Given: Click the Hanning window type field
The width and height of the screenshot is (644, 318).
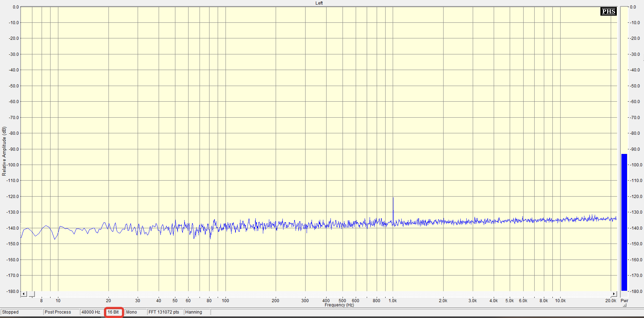Looking at the screenshot, I should coord(194,312).
